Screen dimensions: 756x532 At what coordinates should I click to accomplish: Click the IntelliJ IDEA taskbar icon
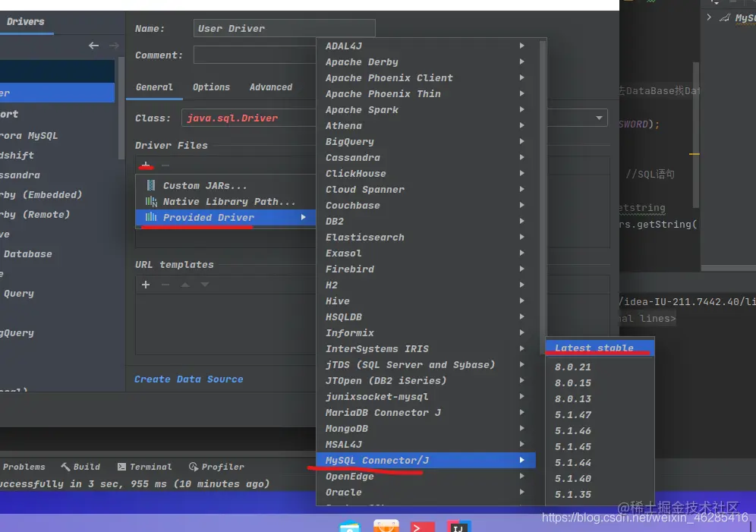pyautogui.click(x=458, y=526)
